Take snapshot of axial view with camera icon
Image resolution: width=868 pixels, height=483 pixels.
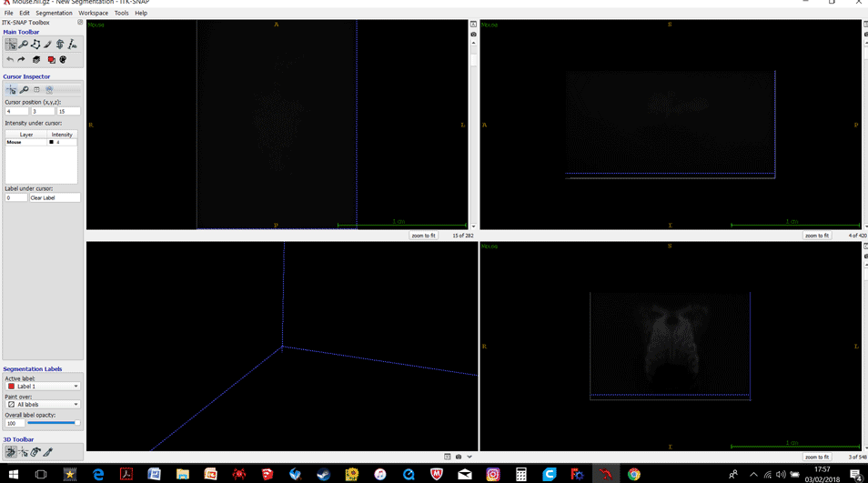473,35
